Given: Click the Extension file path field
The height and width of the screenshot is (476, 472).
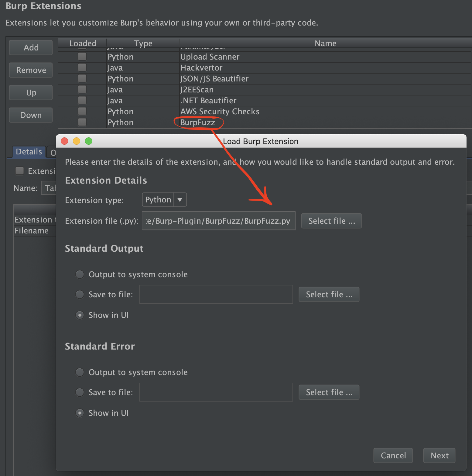Looking at the screenshot, I should click(x=219, y=221).
